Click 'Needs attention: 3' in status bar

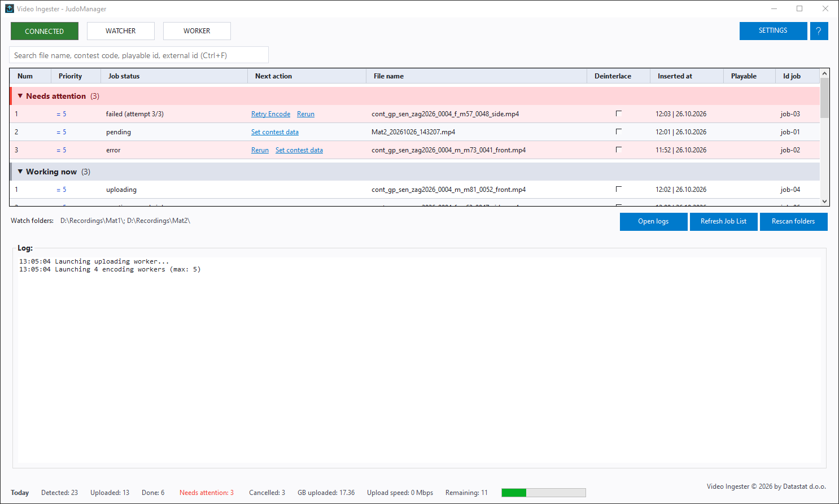[x=207, y=493]
